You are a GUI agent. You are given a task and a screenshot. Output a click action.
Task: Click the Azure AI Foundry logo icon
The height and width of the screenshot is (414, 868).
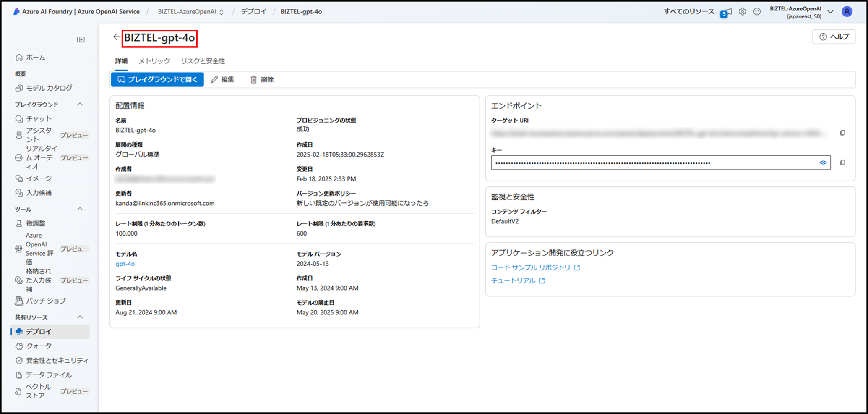pyautogui.click(x=16, y=12)
